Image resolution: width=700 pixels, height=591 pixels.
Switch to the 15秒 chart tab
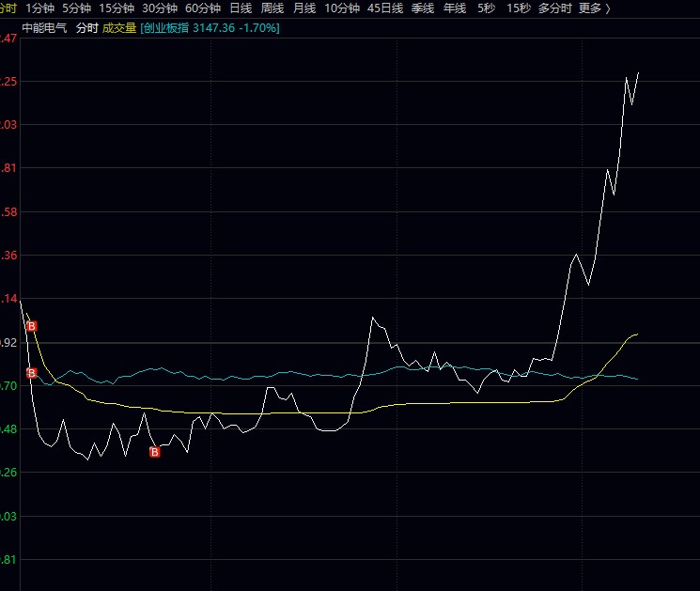[x=519, y=8]
